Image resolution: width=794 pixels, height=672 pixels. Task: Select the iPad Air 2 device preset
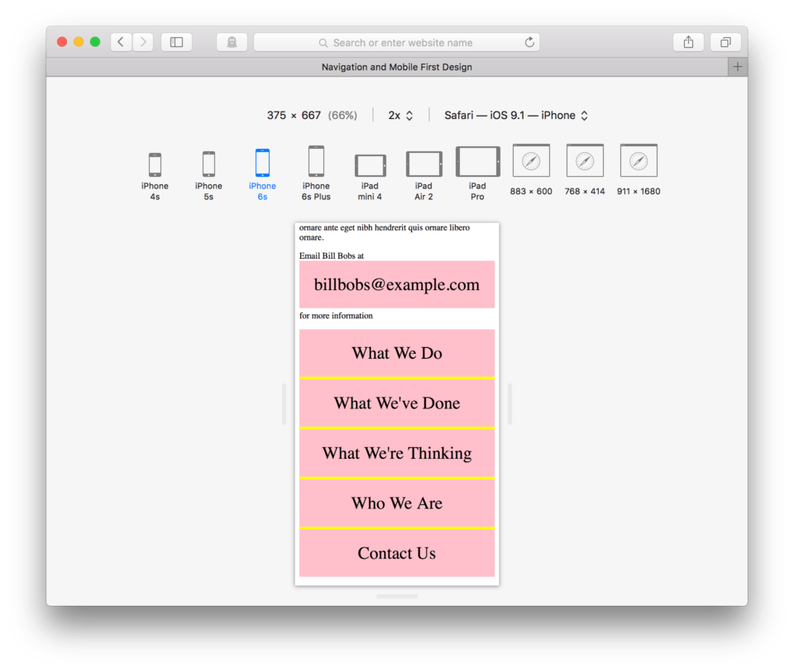coord(423,175)
